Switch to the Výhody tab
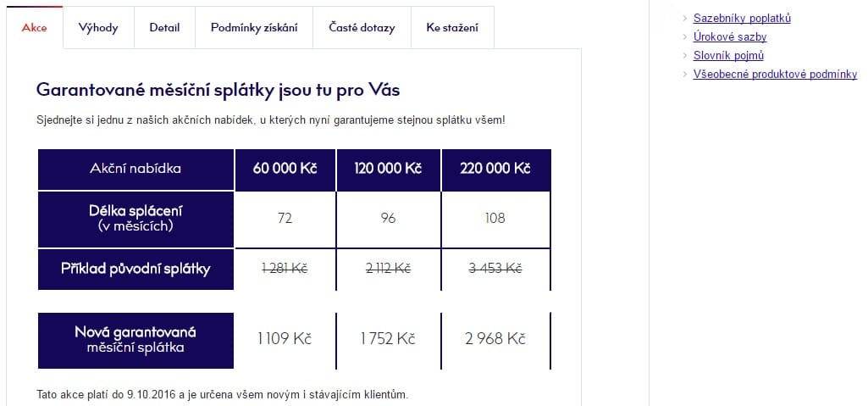 click(x=98, y=28)
